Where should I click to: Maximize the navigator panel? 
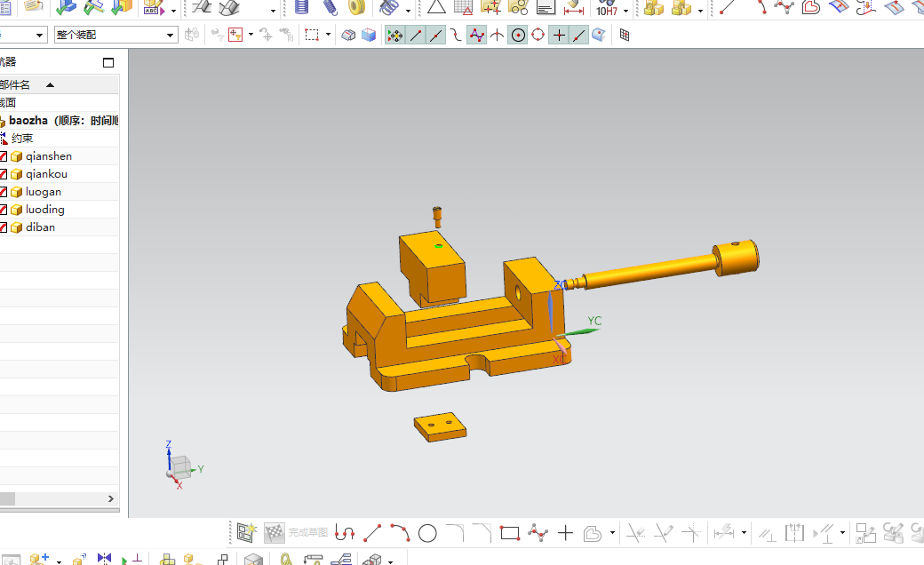click(x=108, y=62)
